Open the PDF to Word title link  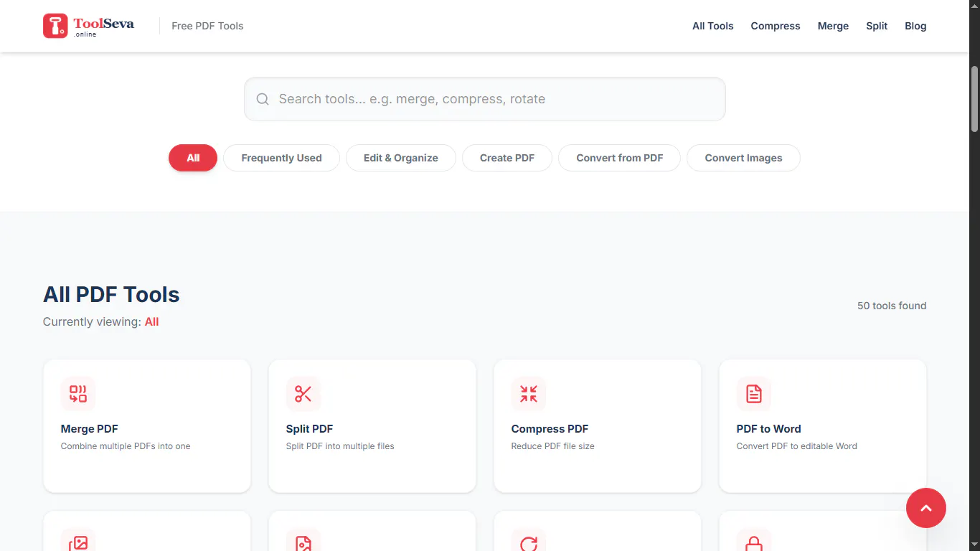tap(769, 429)
